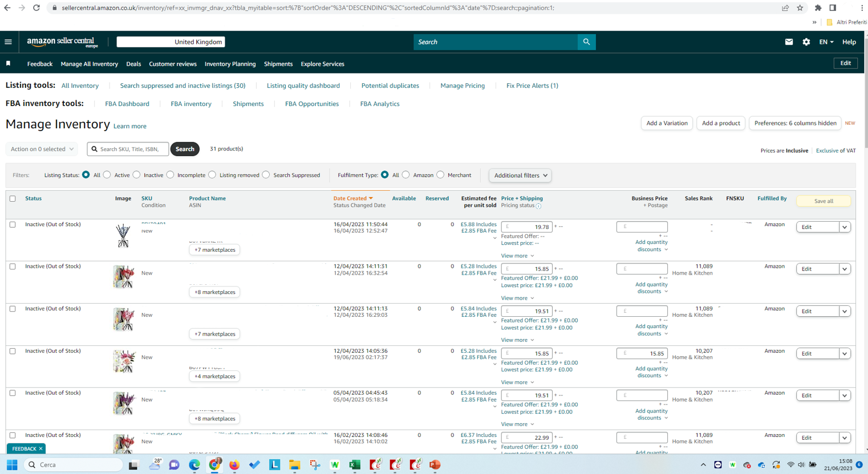Open Firefox from taskbar

(x=234, y=465)
